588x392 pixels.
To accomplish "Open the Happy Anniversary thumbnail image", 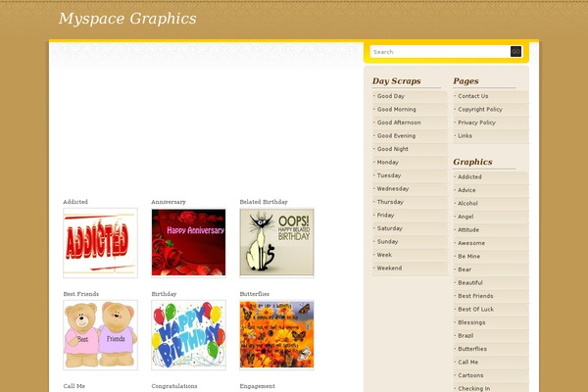I will [x=188, y=243].
